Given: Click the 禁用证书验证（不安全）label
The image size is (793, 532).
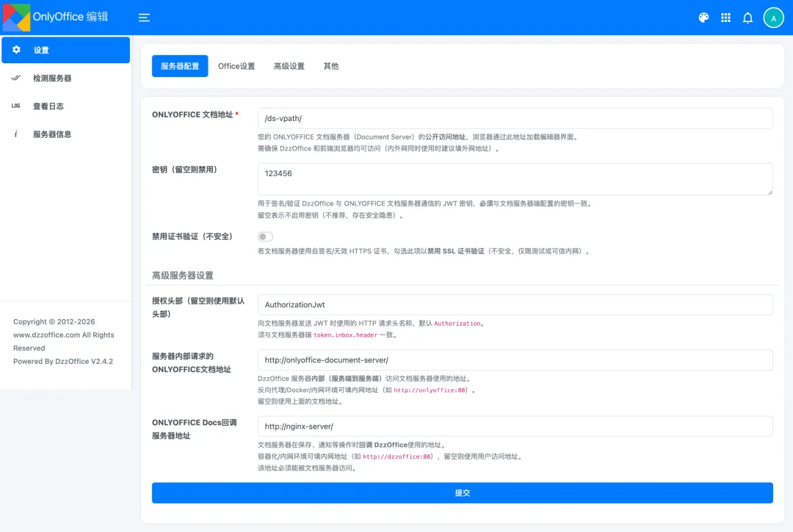Looking at the screenshot, I should coord(192,236).
